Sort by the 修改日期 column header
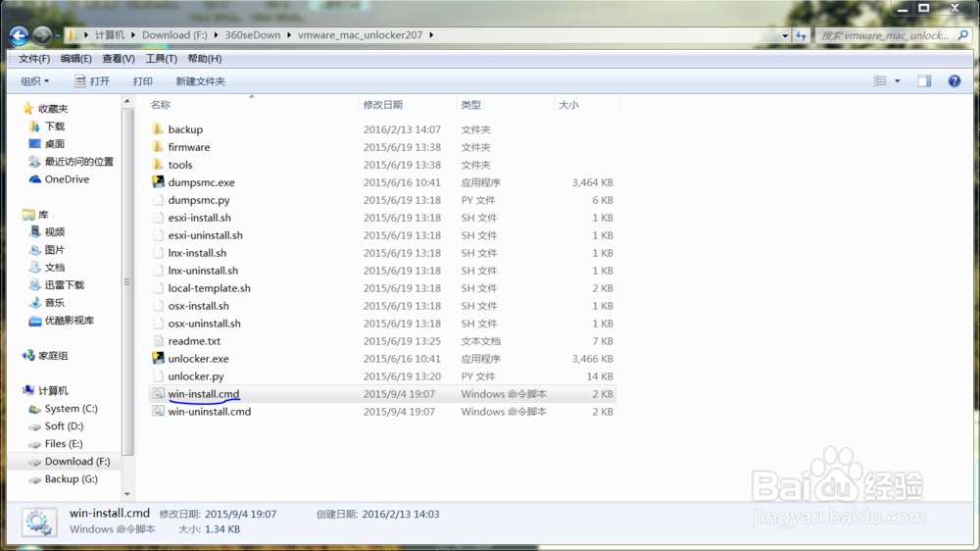Screen dimensions: 980x551 382,105
